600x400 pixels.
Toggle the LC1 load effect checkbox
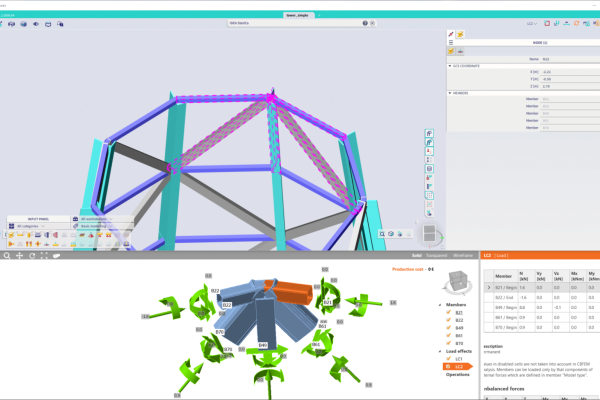click(445, 359)
